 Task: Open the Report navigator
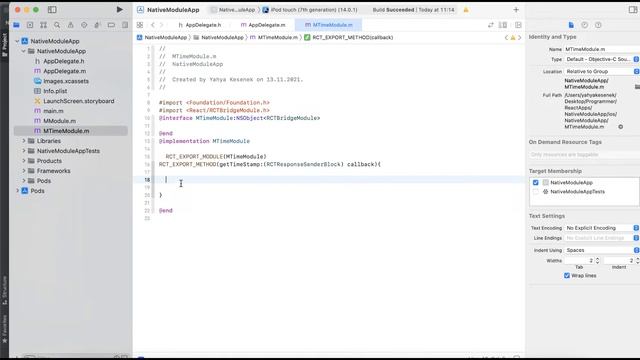pyautogui.click(x=125, y=25)
